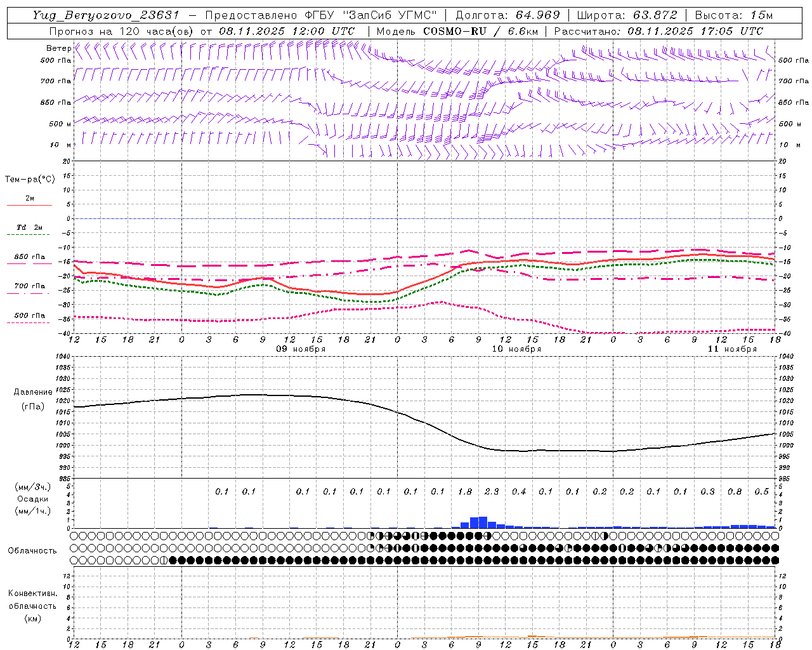Select the text 'Предоставлено ФГБУ "ЗапСиб УГМС"'
Image resolution: width=812 pixels, height=650 pixels.
(x=321, y=15)
